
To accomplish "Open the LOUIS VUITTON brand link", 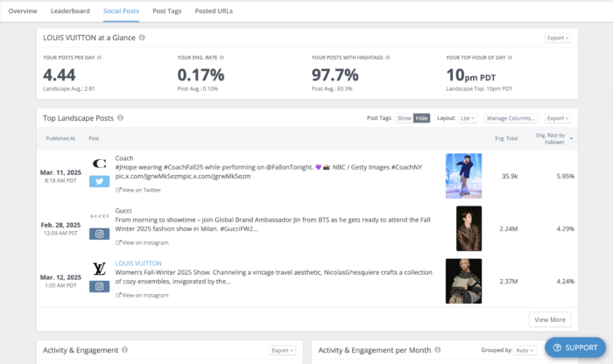I will point(138,263).
